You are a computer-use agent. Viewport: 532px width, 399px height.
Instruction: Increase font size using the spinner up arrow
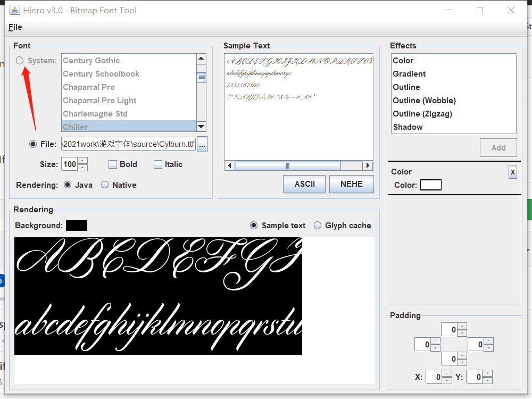84,161
